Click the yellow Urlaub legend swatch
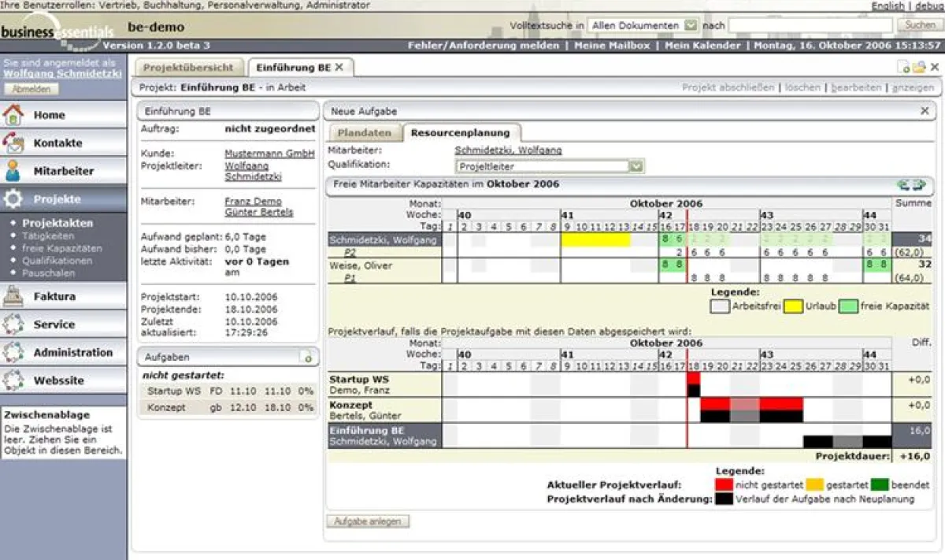Image resolution: width=945 pixels, height=560 pixels. coord(794,306)
